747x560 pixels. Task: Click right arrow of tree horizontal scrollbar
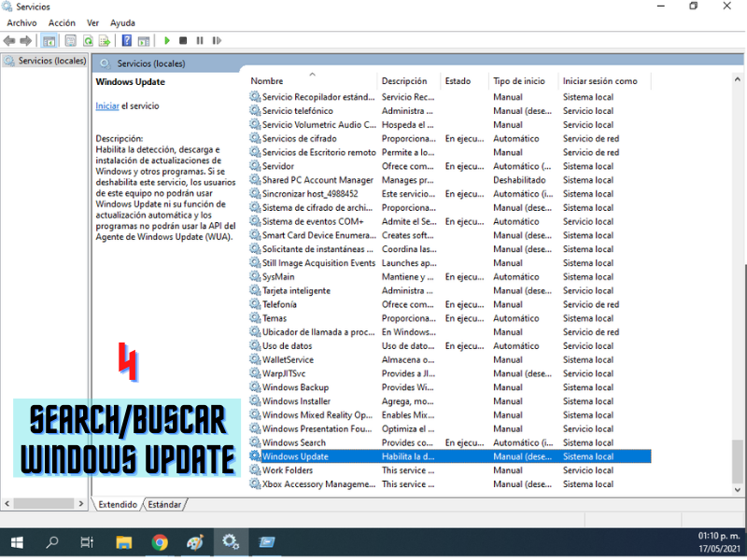pos(81,503)
